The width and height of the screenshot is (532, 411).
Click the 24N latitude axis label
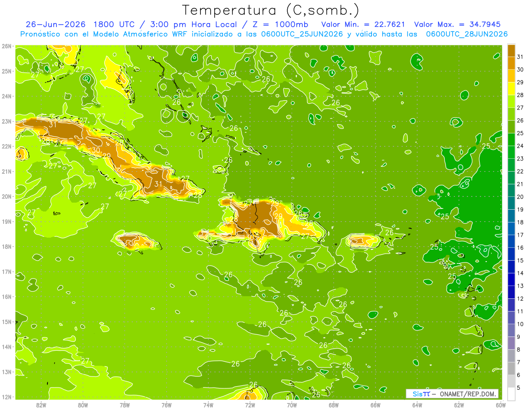pos(7,96)
